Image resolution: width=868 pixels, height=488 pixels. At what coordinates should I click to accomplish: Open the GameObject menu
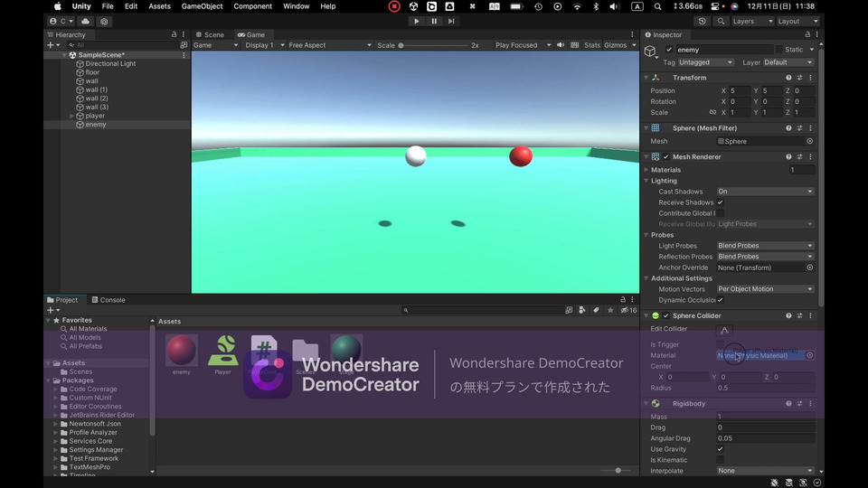click(202, 6)
